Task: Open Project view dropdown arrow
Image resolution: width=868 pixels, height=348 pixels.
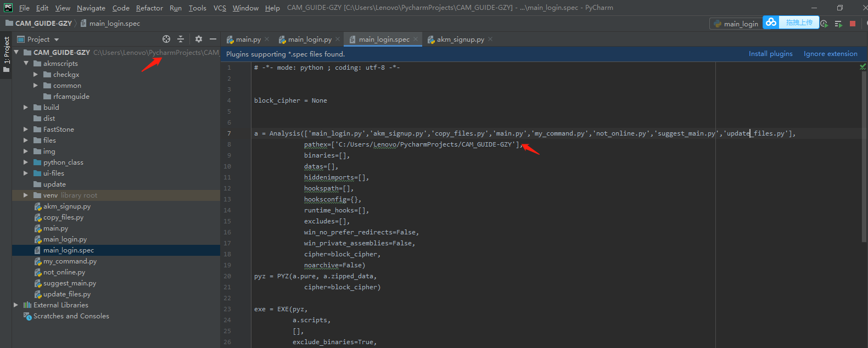Action: (x=57, y=40)
